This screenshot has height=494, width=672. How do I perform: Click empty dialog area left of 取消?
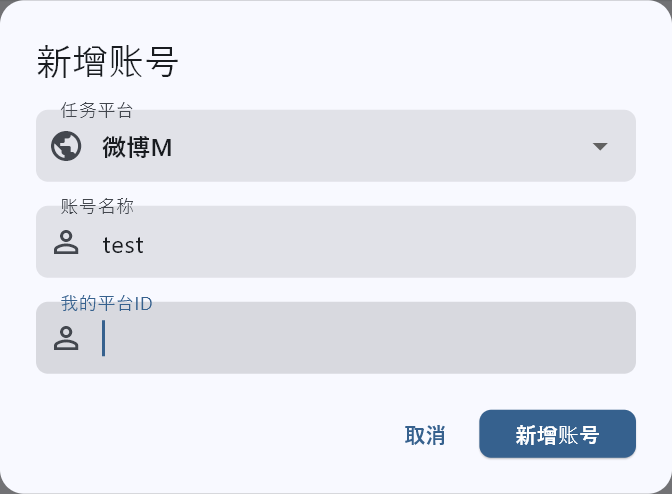(x=200, y=435)
